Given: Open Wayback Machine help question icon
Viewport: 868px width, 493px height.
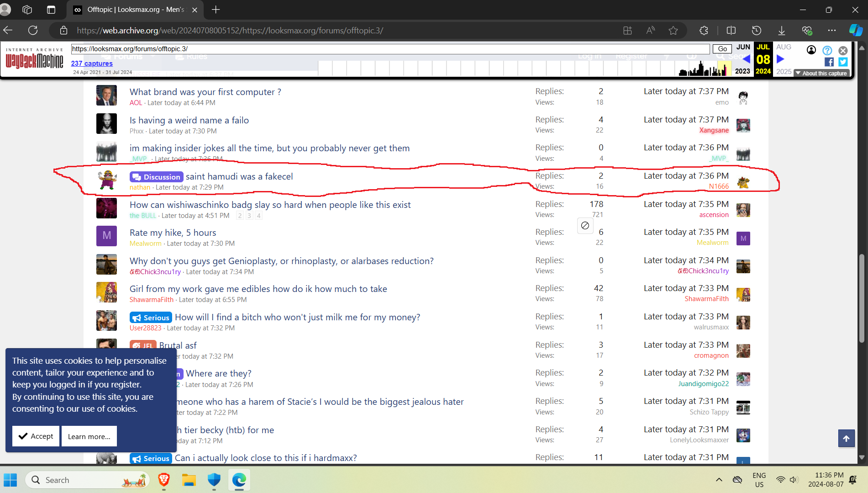Looking at the screenshot, I should pyautogui.click(x=827, y=50).
